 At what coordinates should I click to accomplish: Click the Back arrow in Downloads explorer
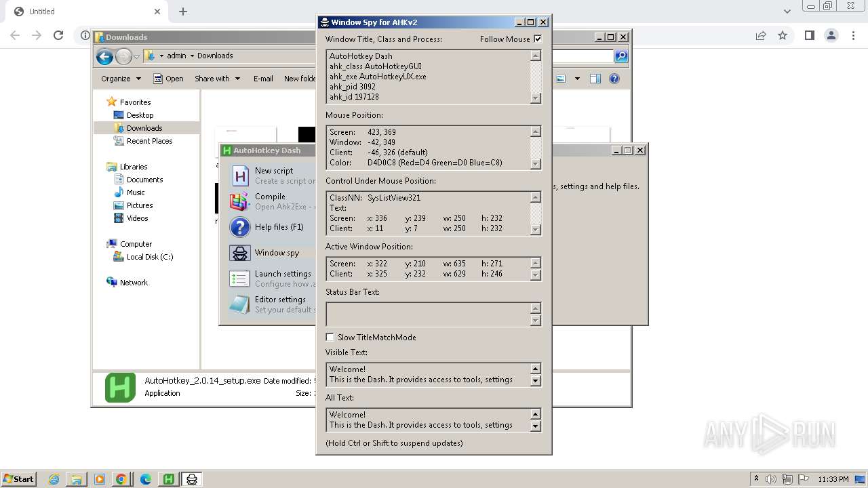pyautogui.click(x=104, y=56)
